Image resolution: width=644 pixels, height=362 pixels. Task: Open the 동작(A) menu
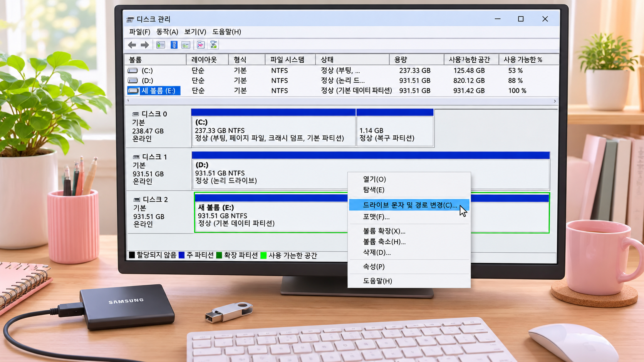167,32
